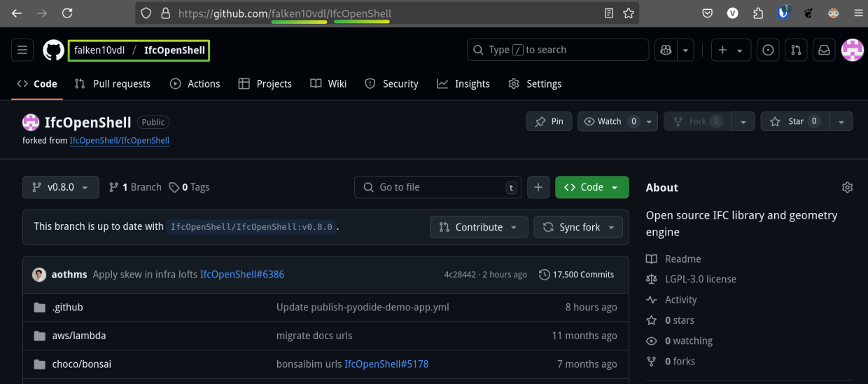
Task: Expand Watch notifications dropdown
Action: 617,121
